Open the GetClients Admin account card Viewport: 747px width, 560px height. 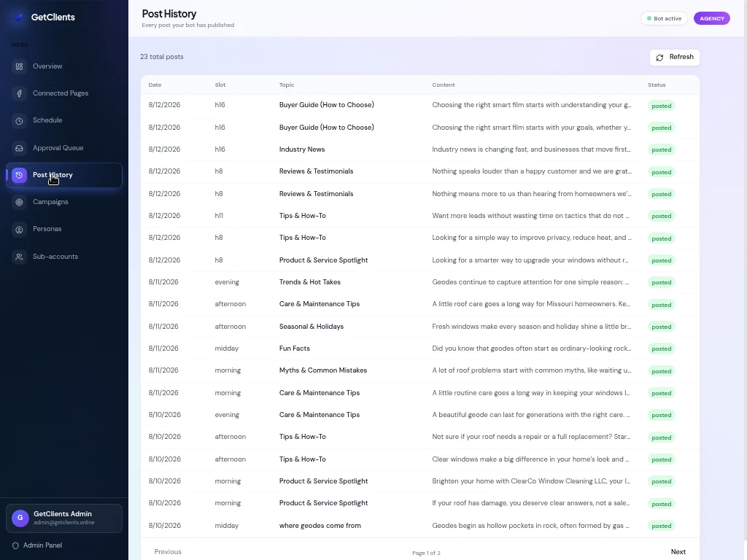pos(64,518)
